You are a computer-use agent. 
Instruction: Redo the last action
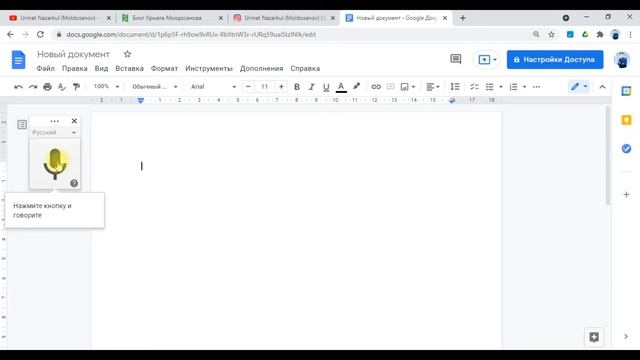pyautogui.click(x=33, y=87)
